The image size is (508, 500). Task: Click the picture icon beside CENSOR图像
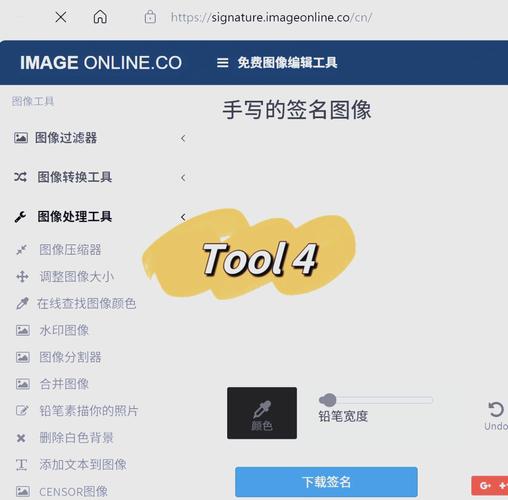pos(23,491)
